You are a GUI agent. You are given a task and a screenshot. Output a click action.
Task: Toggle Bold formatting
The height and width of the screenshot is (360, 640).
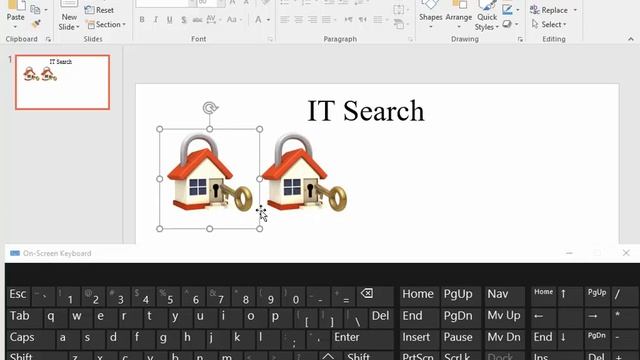click(142, 20)
